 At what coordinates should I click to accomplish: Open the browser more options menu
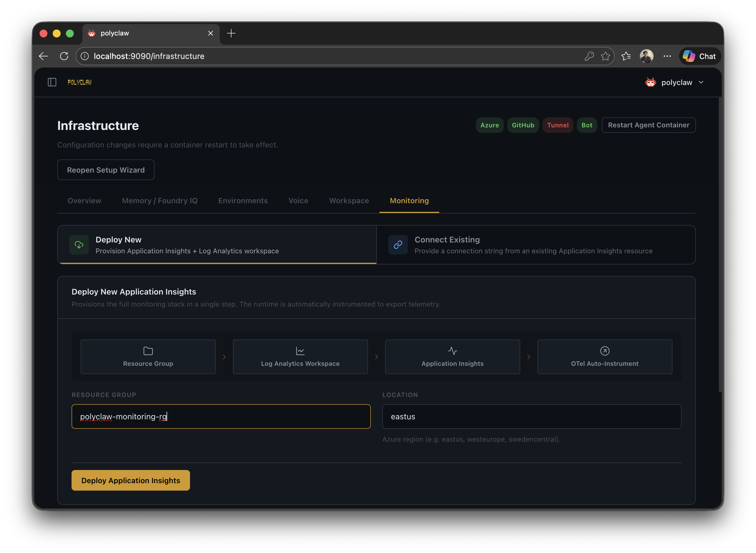point(667,56)
